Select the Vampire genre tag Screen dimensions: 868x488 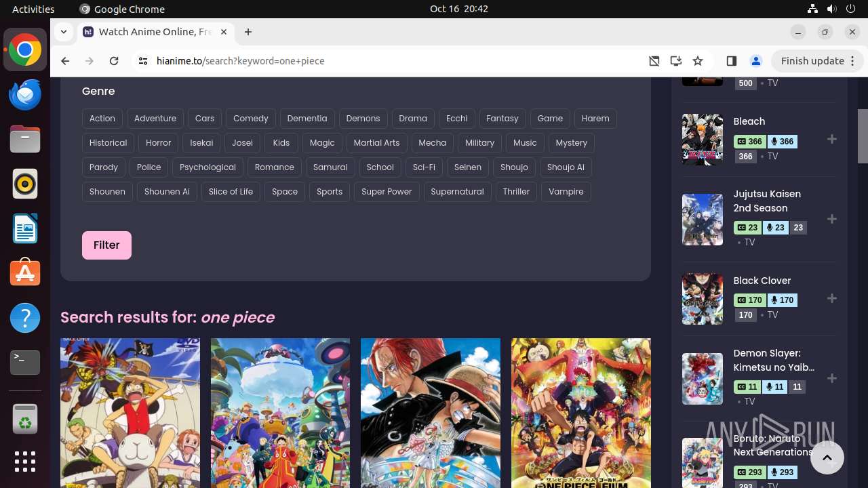[x=566, y=192]
